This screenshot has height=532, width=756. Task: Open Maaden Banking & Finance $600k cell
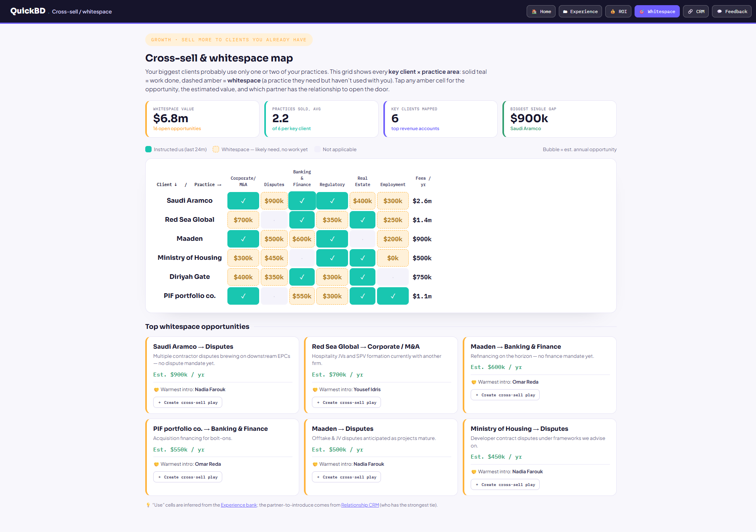point(302,239)
